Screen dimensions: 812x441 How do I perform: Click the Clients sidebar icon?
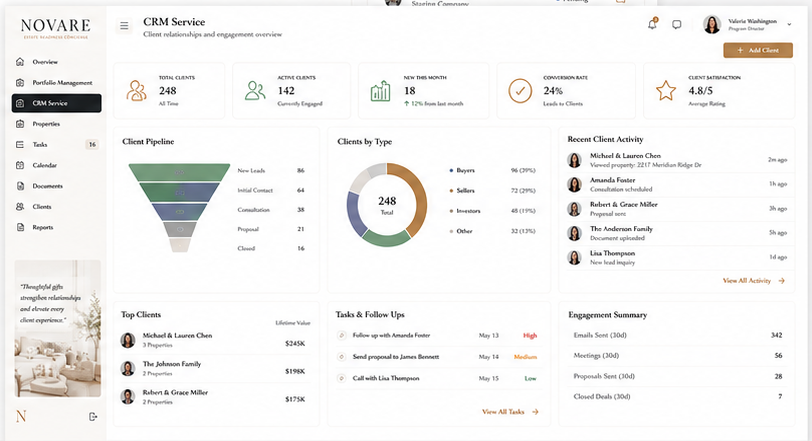[20, 207]
